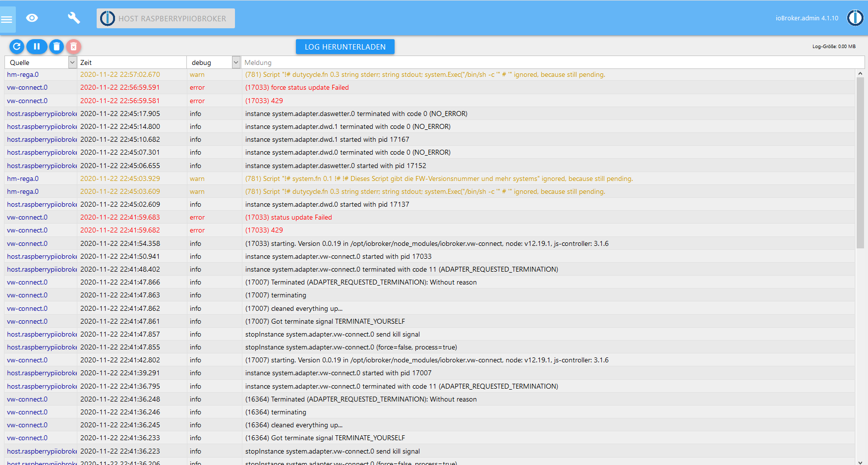868x465 pixels.
Task: Click the '(17033) 429' message at 22:56:59.581
Action: [264, 101]
